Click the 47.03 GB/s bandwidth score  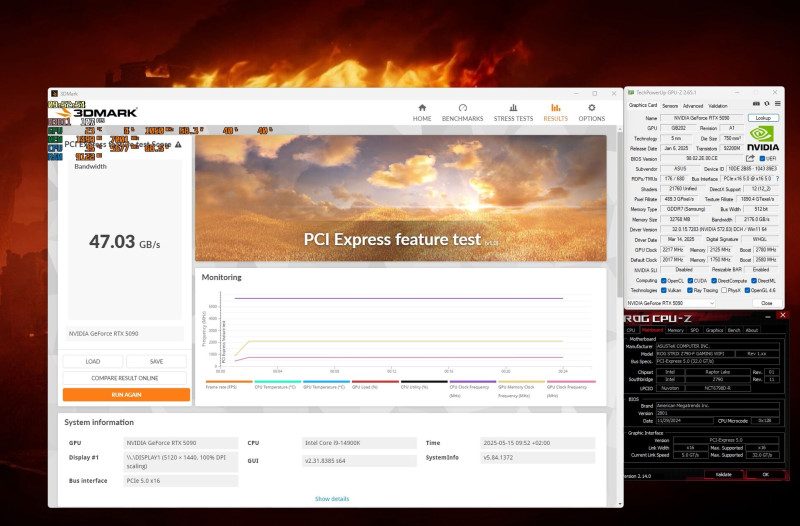[124, 242]
